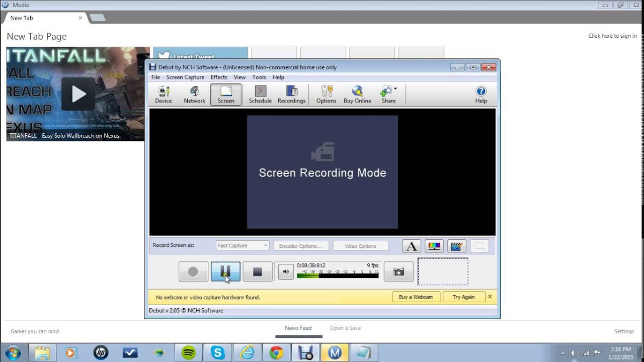The image size is (644, 362).
Task: Switch to Debut in the taskbar
Action: pyautogui.click(x=305, y=352)
